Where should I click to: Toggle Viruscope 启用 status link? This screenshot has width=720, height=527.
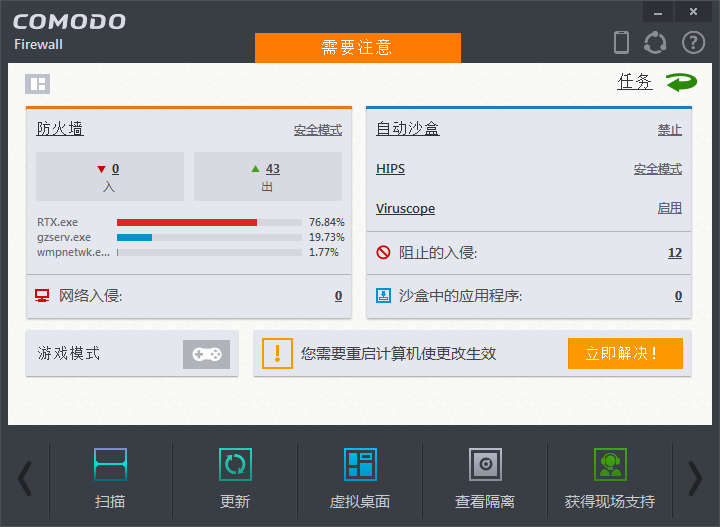pyautogui.click(x=669, y=209)
